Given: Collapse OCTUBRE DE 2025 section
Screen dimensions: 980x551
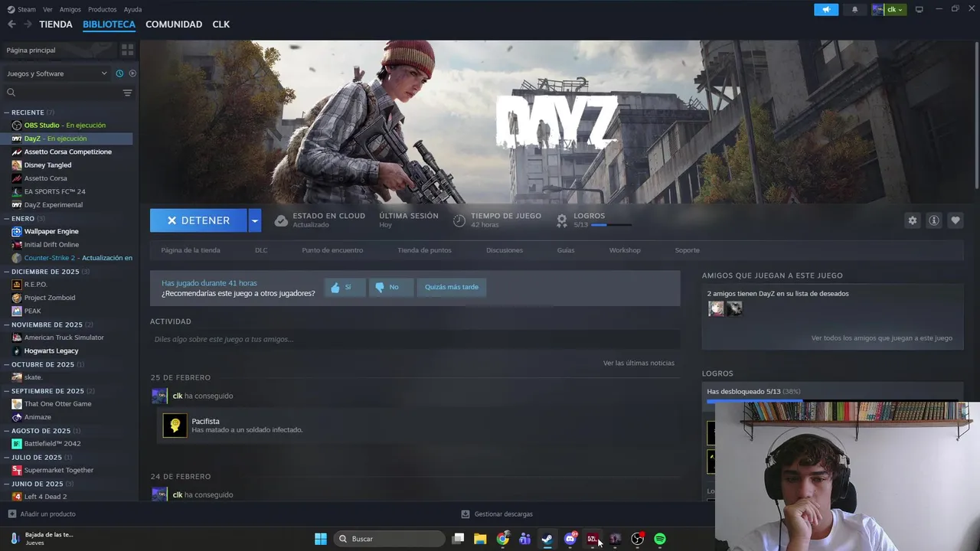Looking at the screenshot, I should 7,364.
